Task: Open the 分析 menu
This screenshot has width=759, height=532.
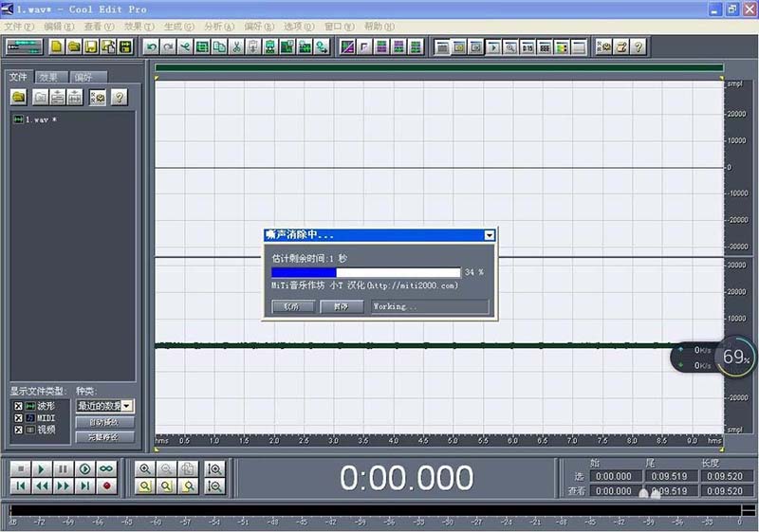Action: click(219, 27)
